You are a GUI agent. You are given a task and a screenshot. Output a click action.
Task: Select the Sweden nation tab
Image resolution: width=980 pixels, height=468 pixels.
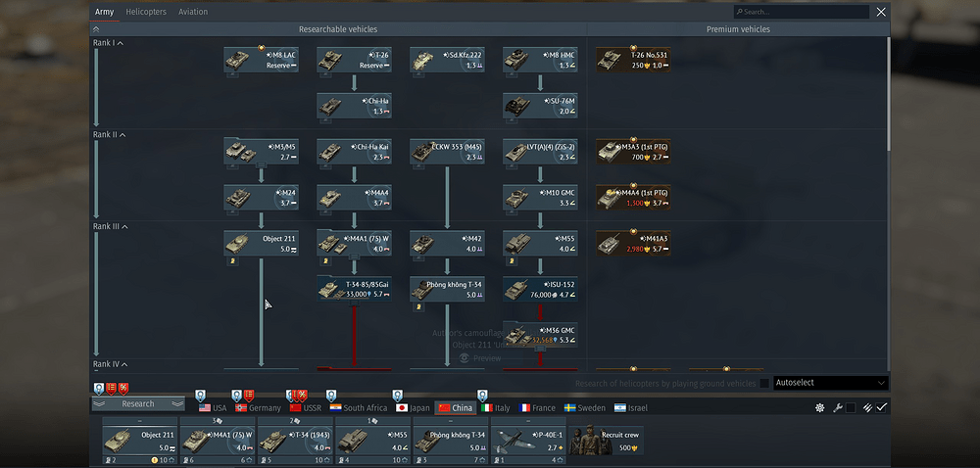click(x=584, y=407)
